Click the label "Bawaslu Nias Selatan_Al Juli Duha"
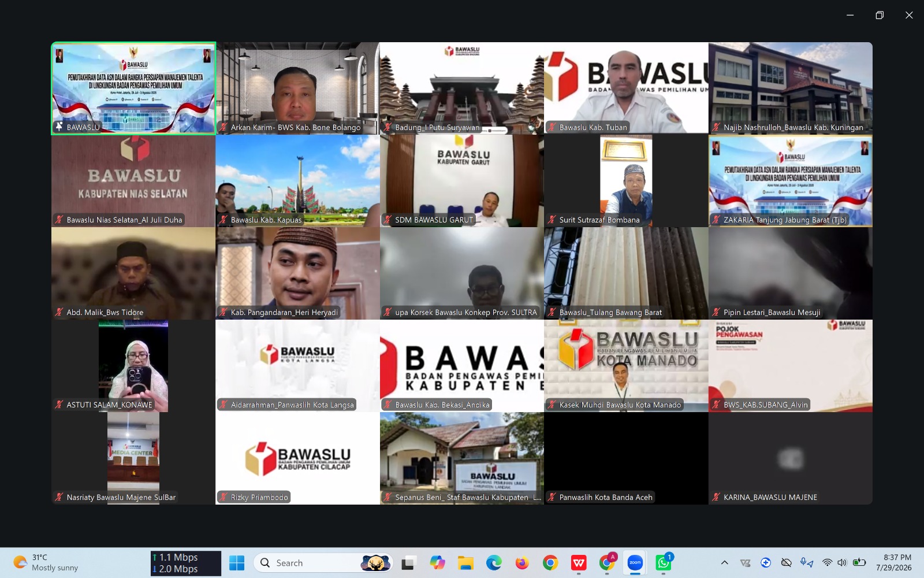Screen dimensions: 924x578 click(x=124, y=220)
